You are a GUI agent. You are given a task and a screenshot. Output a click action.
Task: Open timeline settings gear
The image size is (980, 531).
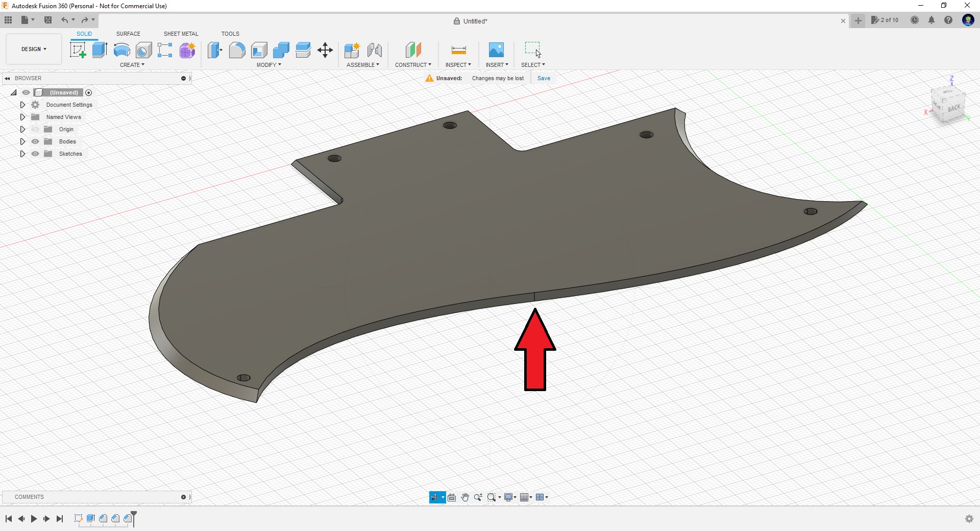(969, 519)
